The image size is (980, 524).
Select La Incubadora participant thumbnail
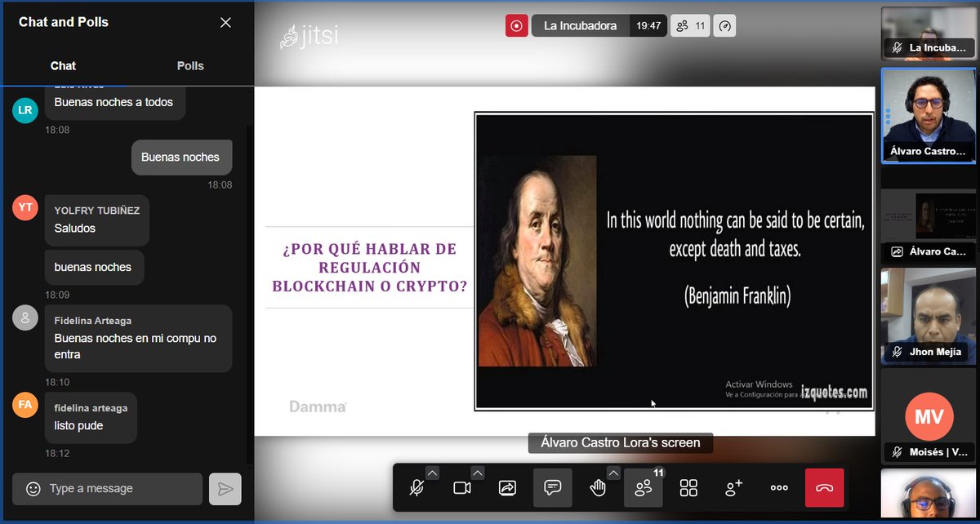tap(928, 33)
